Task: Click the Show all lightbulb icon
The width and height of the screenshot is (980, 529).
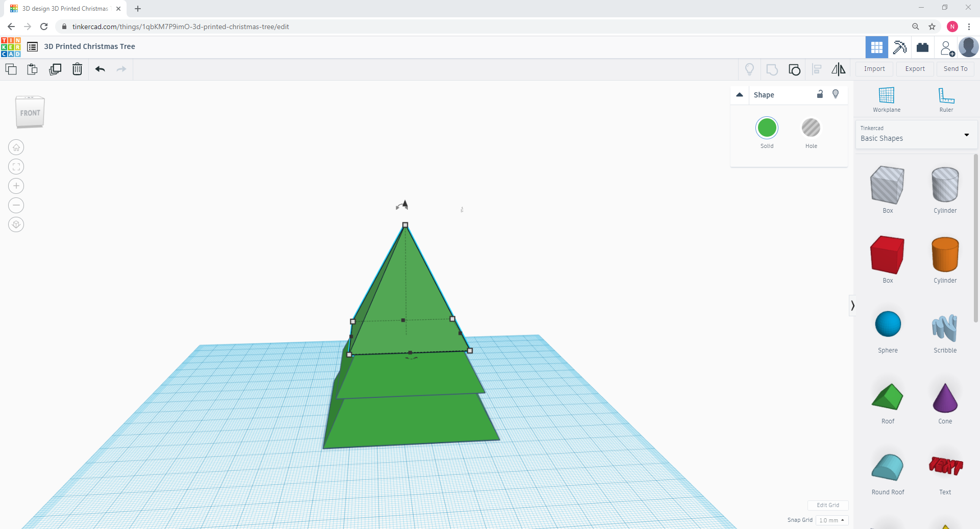Action: pos(749,69)
